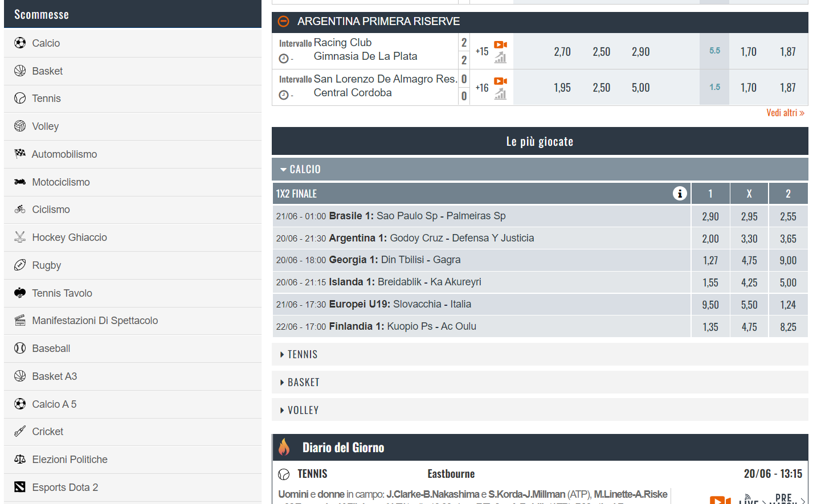Click the Calcio soccer ball icon
The width and height of the screenshot is (813, 504).
tap(20, 43)
